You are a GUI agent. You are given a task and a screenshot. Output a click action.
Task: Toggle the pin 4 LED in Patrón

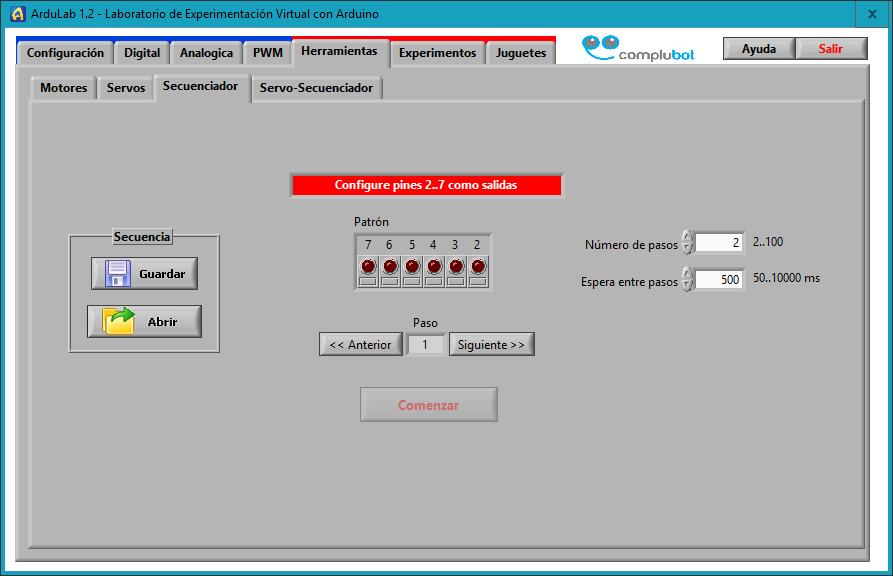(434, 266)
